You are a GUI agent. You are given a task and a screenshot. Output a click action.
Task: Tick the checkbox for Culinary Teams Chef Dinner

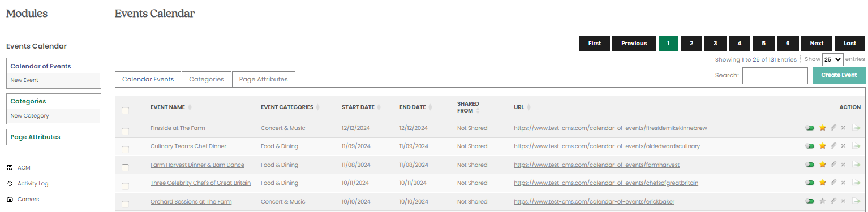125,149
